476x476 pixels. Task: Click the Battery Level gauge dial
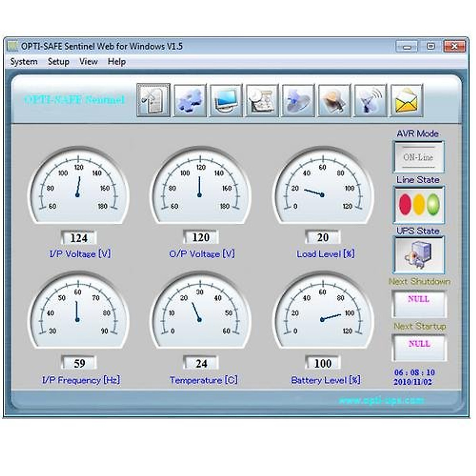[x=323, y=313]
